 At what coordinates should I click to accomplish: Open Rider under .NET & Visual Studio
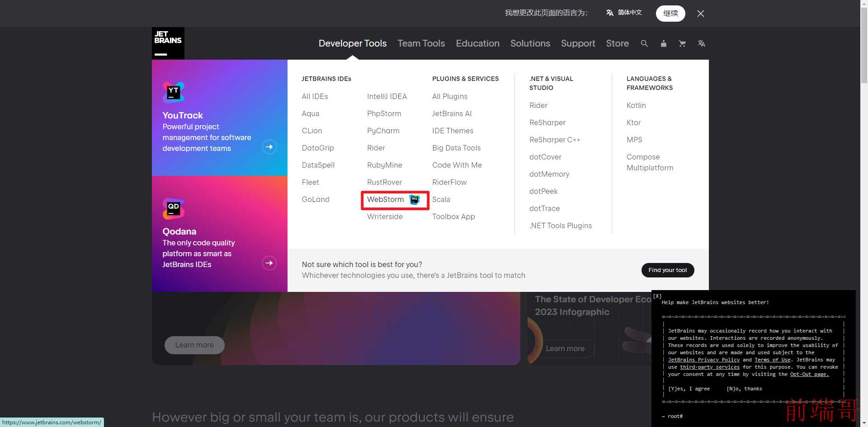(538, 105)
